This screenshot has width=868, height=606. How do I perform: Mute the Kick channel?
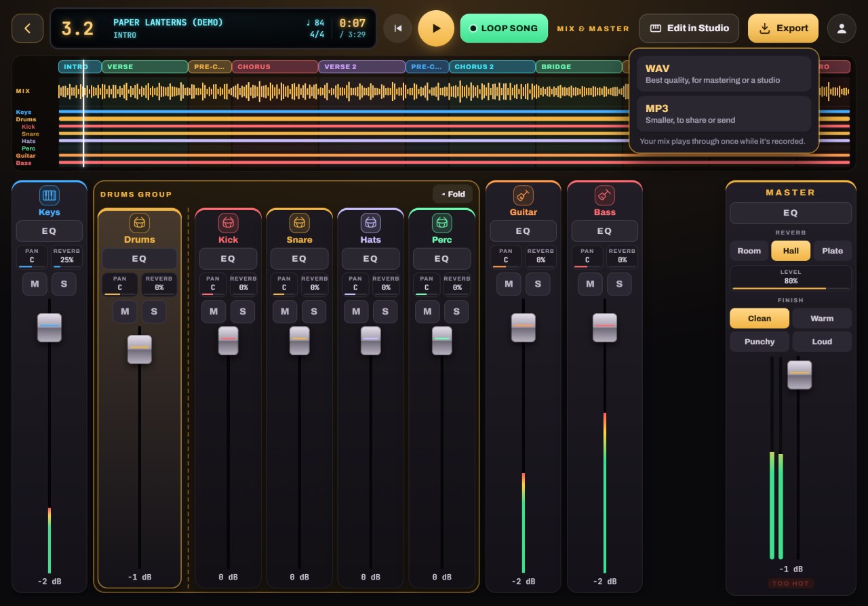click(x=214, y=312)
